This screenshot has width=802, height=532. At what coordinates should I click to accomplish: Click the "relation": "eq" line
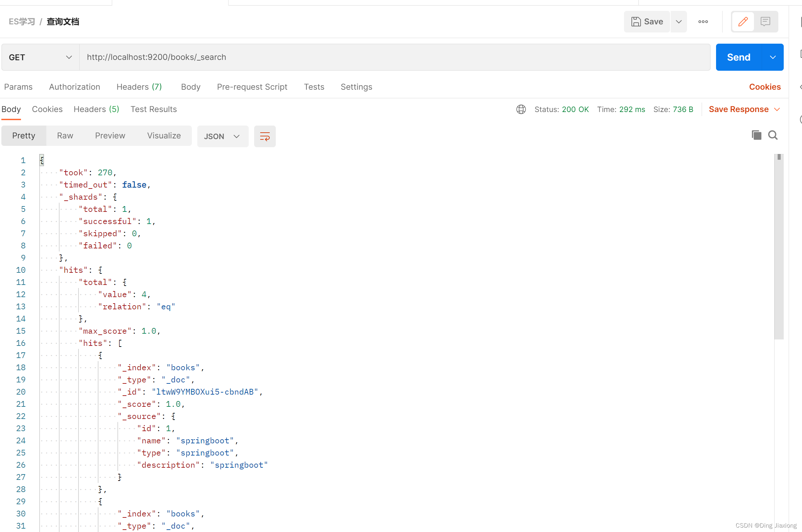[x=137, y=307]
